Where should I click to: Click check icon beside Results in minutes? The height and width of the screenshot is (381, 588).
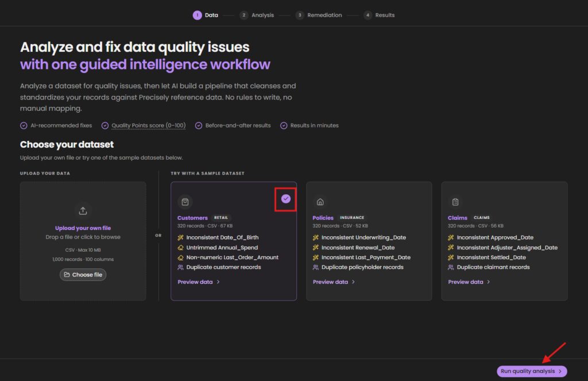pos(284,126)
